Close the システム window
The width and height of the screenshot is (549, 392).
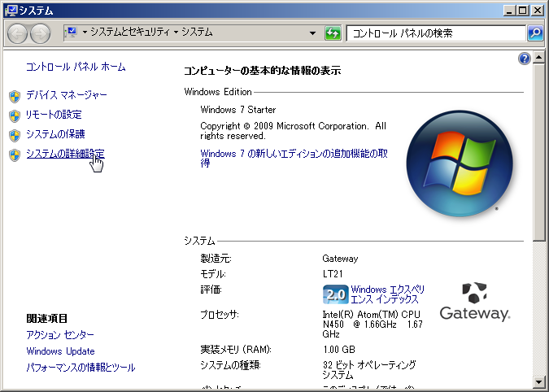pos(538,11)
